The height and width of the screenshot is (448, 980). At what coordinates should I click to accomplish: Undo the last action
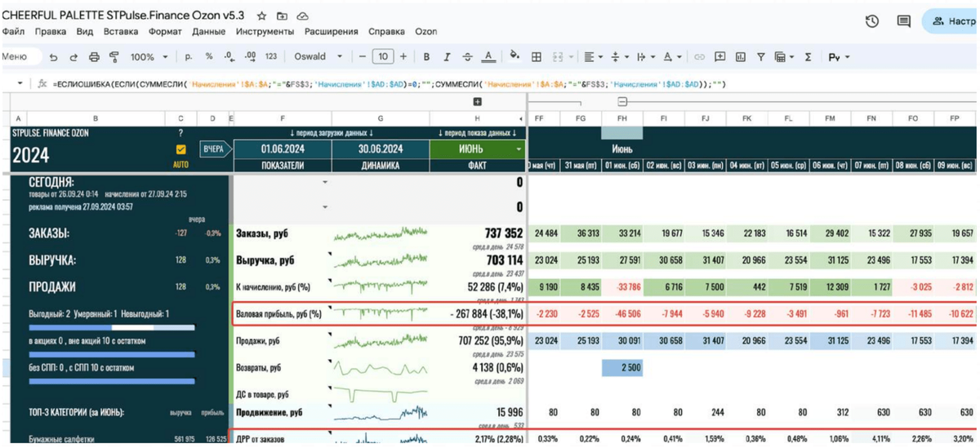(54, 57)
